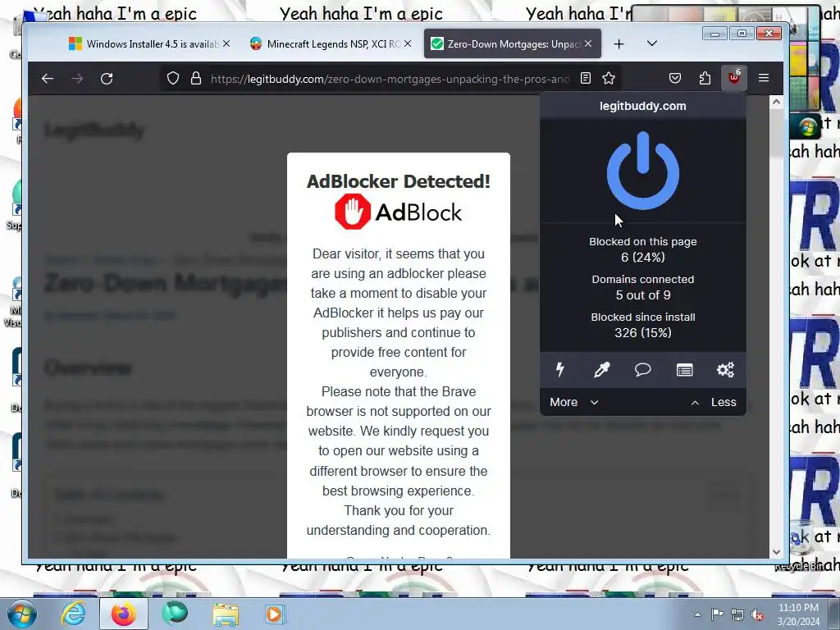Click the network connection tray icon
This screenshot has height=630, width=840.
coord(737,614)
